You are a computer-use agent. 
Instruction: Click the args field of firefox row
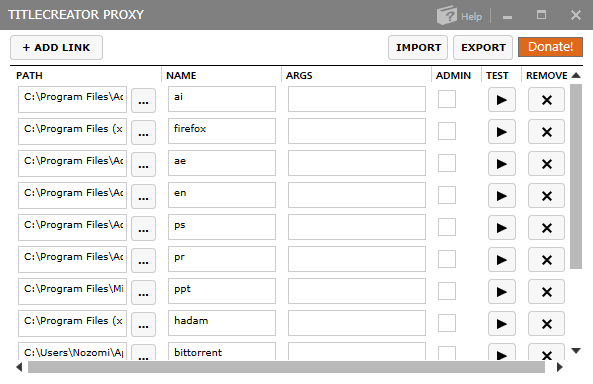tap(357, 131)
